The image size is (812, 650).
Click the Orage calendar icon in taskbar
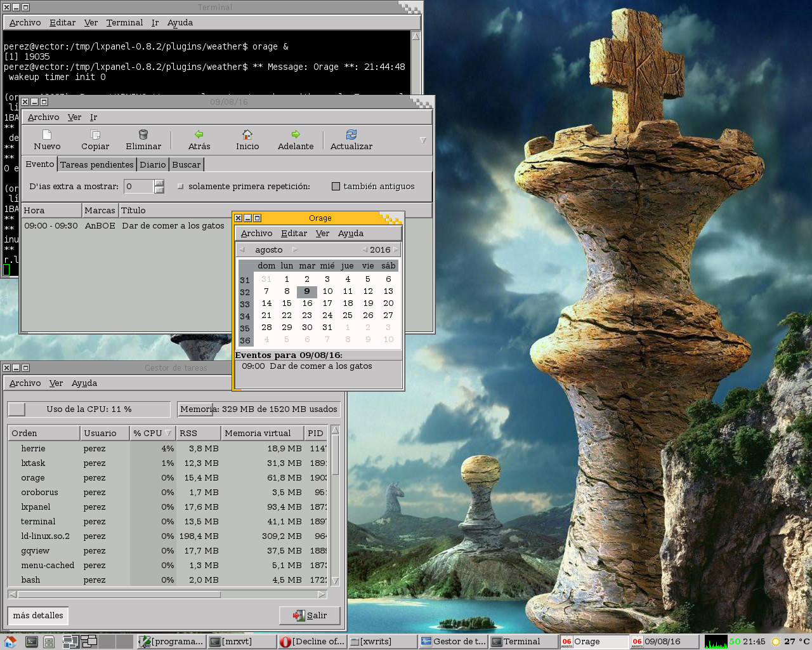[567, 642]
